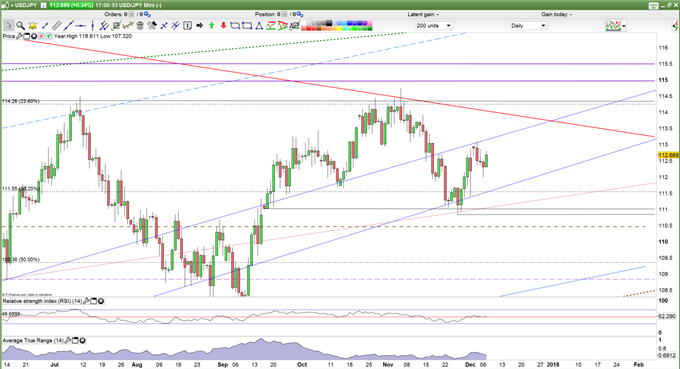
Task: Select the arrow cursor tool
Action: tap(8, 26)
